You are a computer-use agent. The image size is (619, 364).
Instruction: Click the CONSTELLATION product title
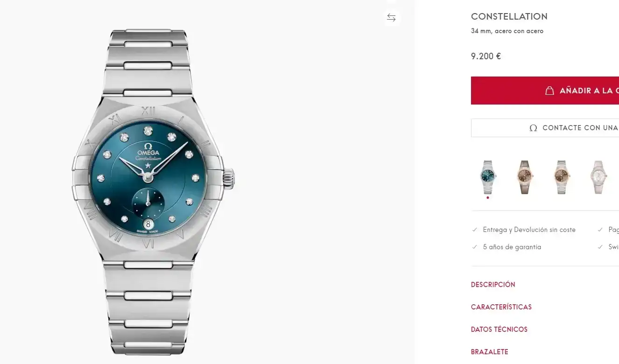tap(509, 16)
